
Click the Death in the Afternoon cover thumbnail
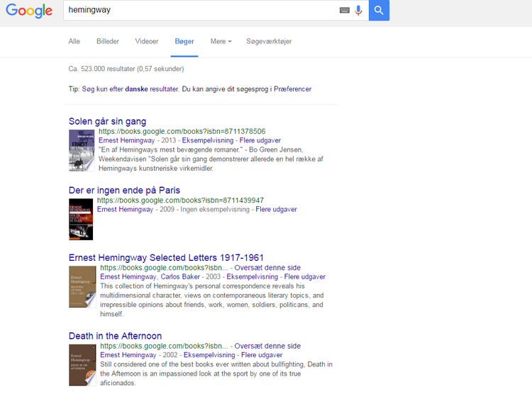[x=82, y=365]
